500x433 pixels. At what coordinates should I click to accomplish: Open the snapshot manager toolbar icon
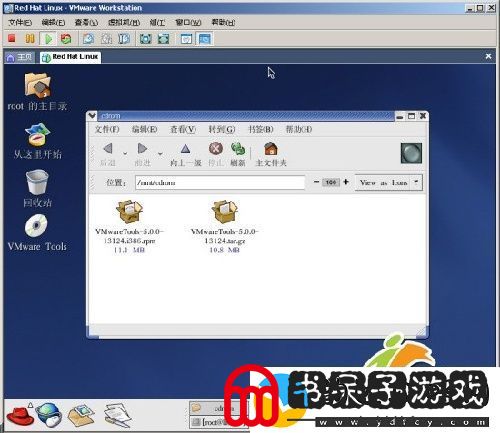(x=124, y=39)
